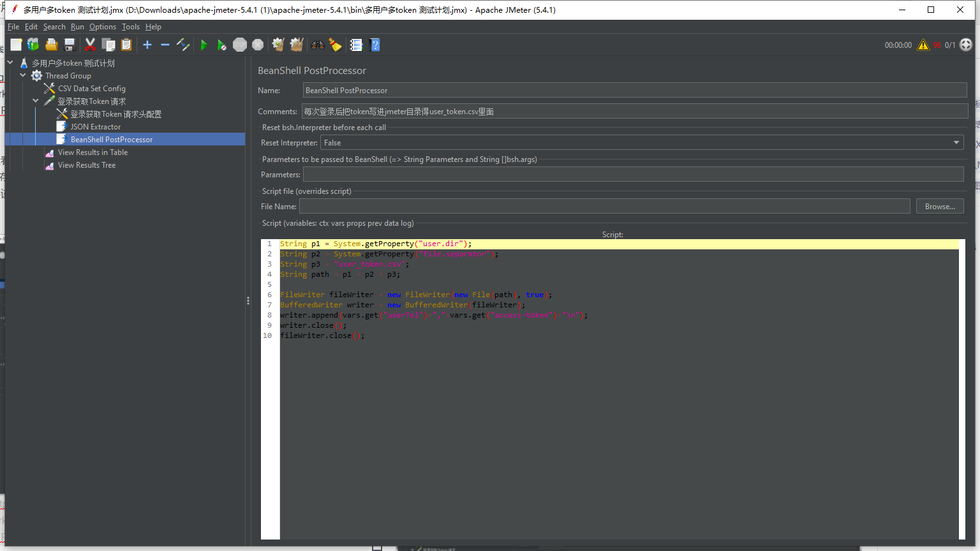
Task: Click the Paste clipboard icon
Action: (x=126, y=45)
